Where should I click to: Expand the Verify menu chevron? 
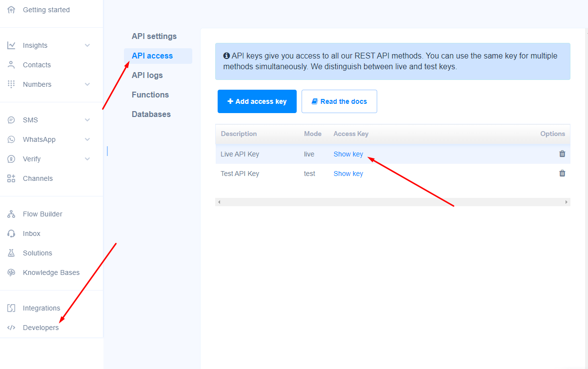87,159
